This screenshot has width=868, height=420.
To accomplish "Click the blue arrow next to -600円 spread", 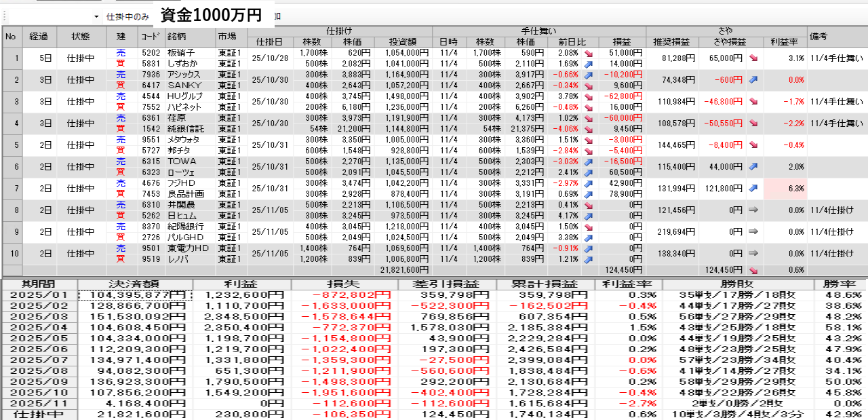I will (753, 80).
